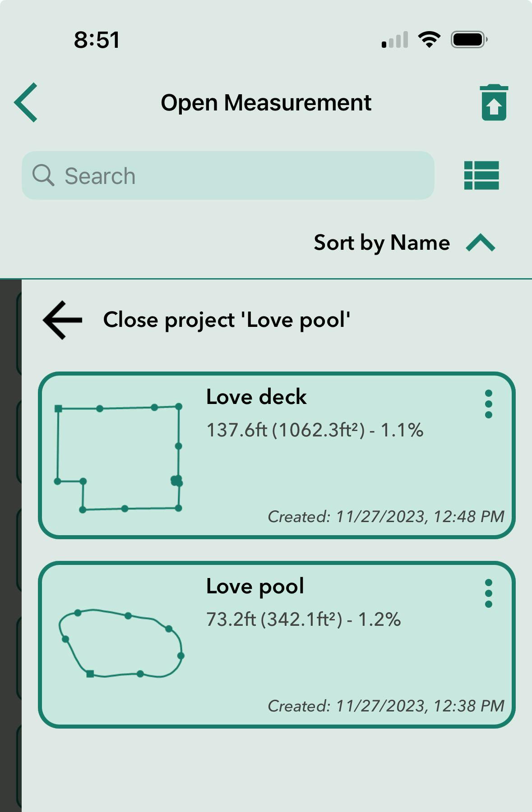532x812 pixels.
Task: Tap Love deck 137.6ft measurement details
Action: 315,430
